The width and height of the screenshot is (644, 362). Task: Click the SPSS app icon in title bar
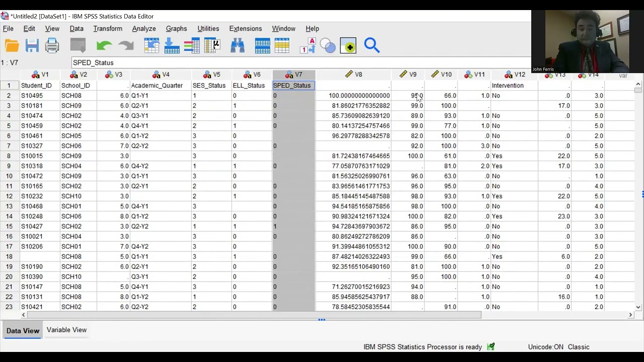click(5, 16)
